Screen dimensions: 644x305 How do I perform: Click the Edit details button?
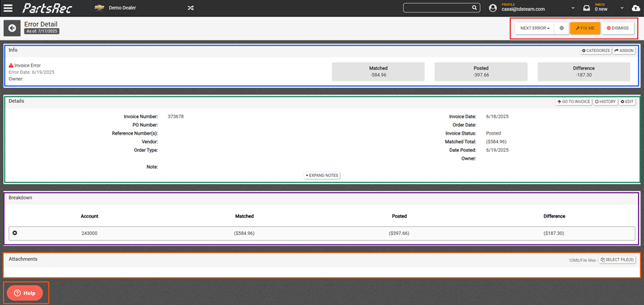(x=627, y=102)
